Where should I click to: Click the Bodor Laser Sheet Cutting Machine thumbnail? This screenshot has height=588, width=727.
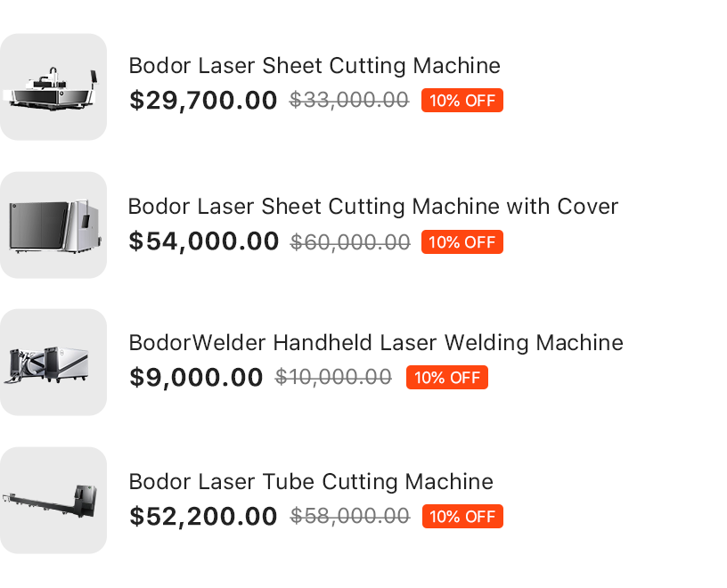click(x=53, y=87)
